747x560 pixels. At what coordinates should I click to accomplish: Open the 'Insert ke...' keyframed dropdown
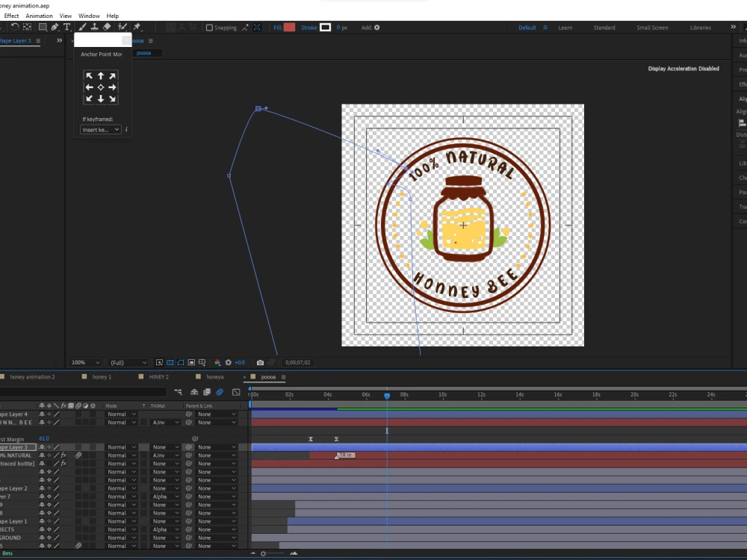[101, 130]
